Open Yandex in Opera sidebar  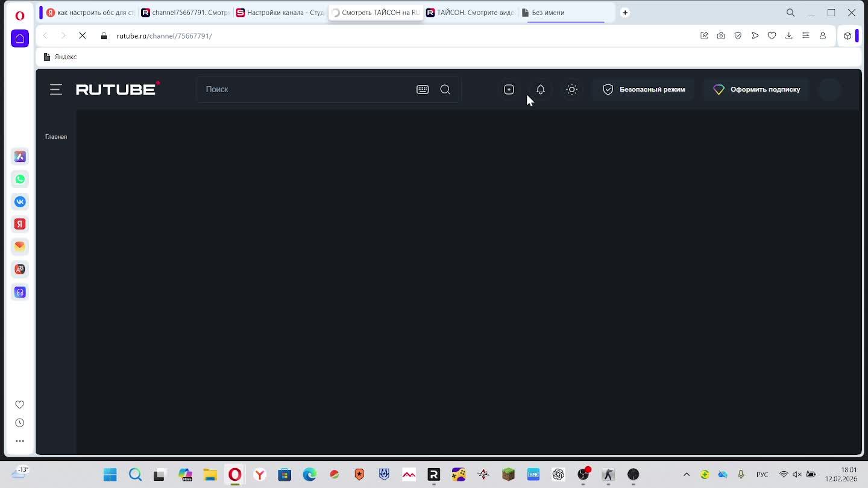tap(20, 224)
